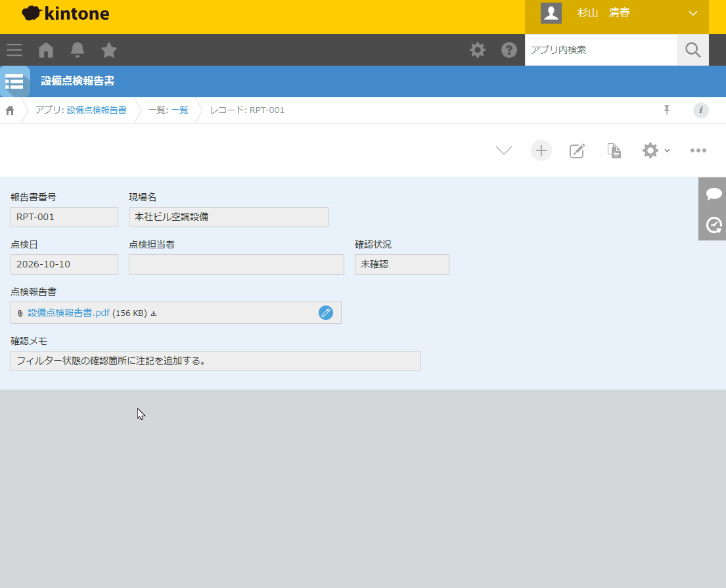The width and height of the screenshot is (726, 588).
Task: Open 設備点検報告書.pdf attachment link
Action: point(68,313)
